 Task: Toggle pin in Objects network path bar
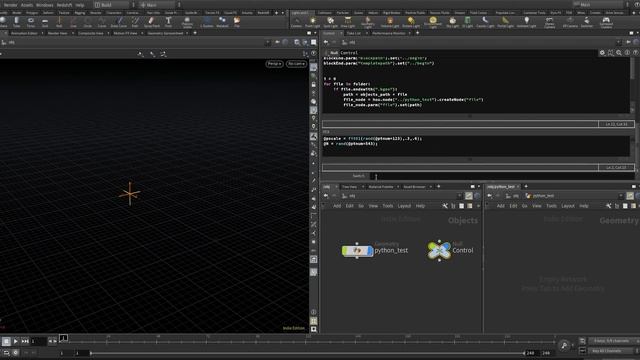469,196
